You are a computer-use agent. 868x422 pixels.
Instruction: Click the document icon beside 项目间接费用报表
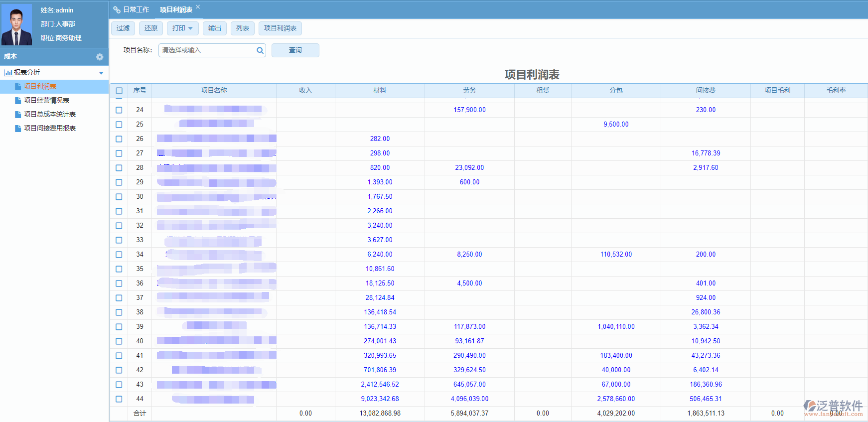click(18, 129)
